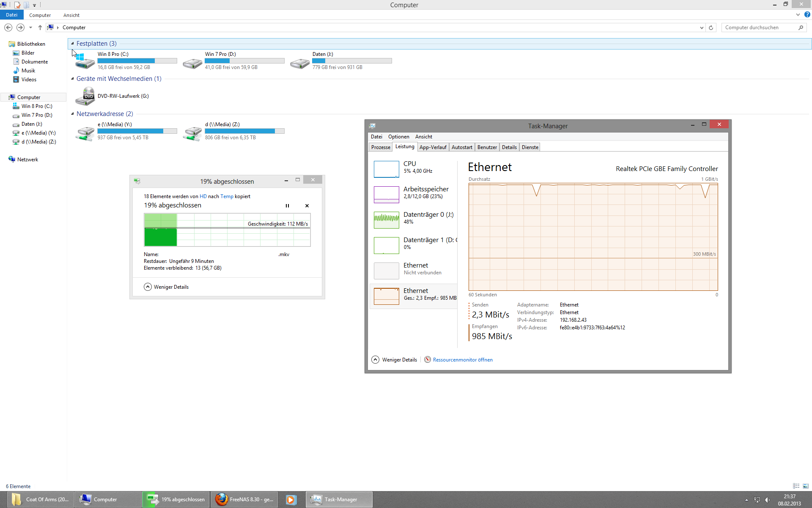The width and height of the screenshot is (812, 508).
Task: Open Firefox FreeNAS window in taskbar
Action: [x=244, y=500]
